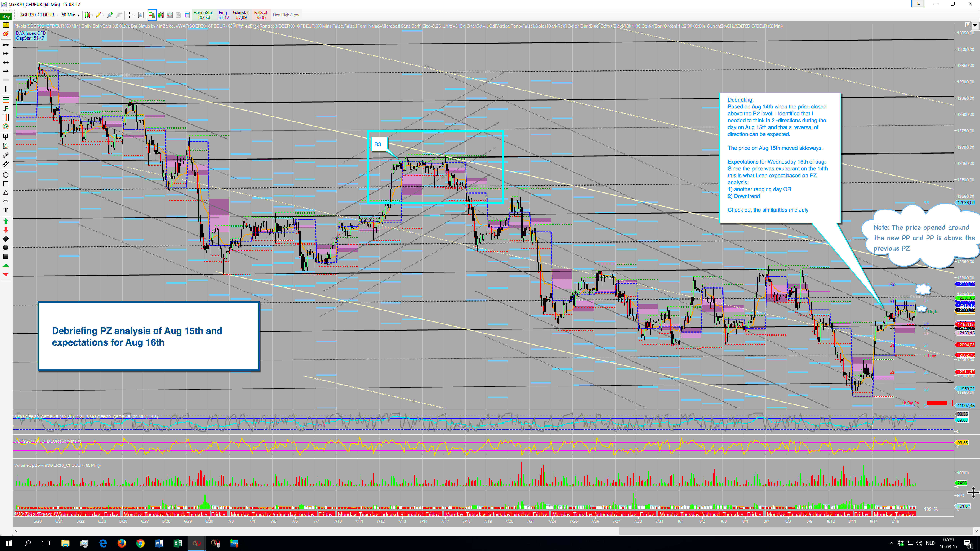Select the Extended Line drawing tool

pos(6,62)
